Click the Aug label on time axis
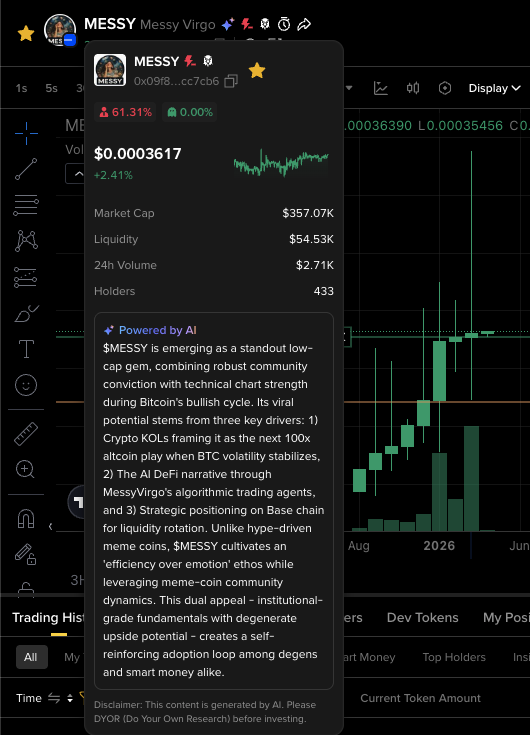Image resolution: width=530 pixels, height=735 pixels. coord(358,546)
